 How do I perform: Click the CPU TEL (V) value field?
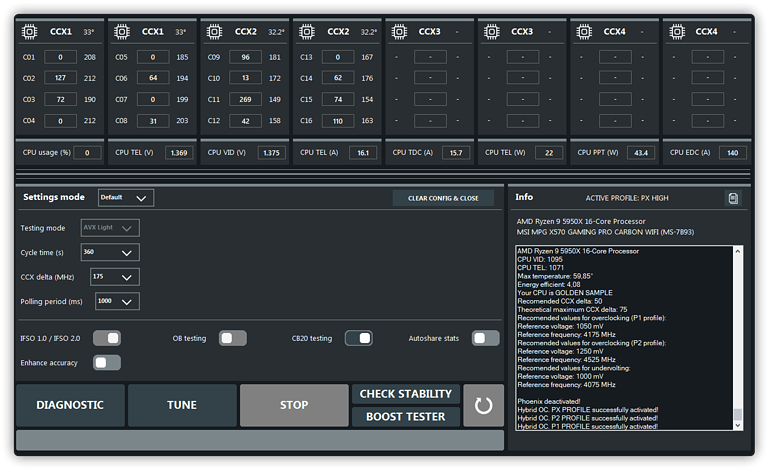coord(180,153)
